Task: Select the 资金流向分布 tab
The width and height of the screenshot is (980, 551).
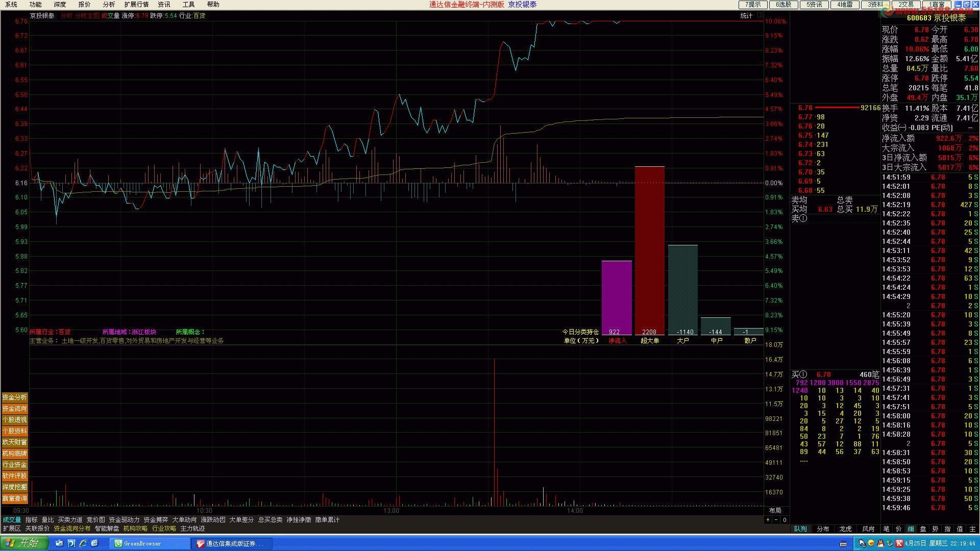Action: 72,529
